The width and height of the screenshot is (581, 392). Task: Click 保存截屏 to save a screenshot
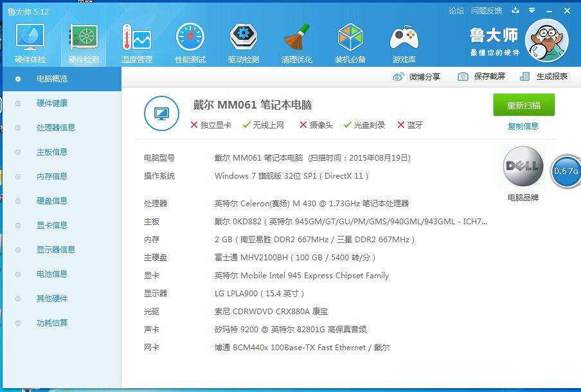pos(481,76)
